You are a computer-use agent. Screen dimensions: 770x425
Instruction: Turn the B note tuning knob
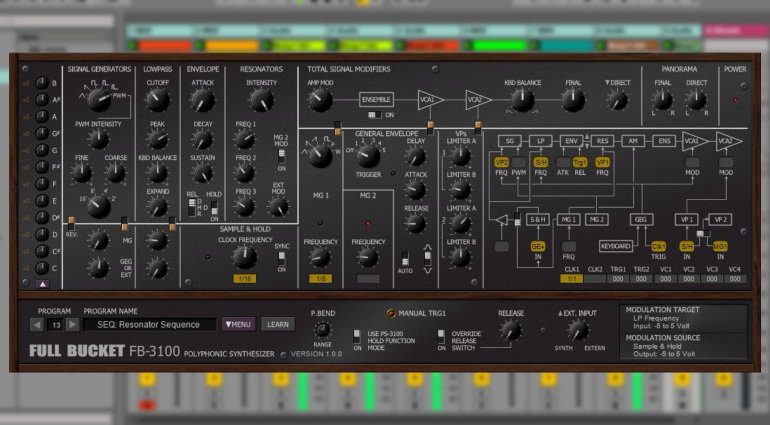[42, 83]
